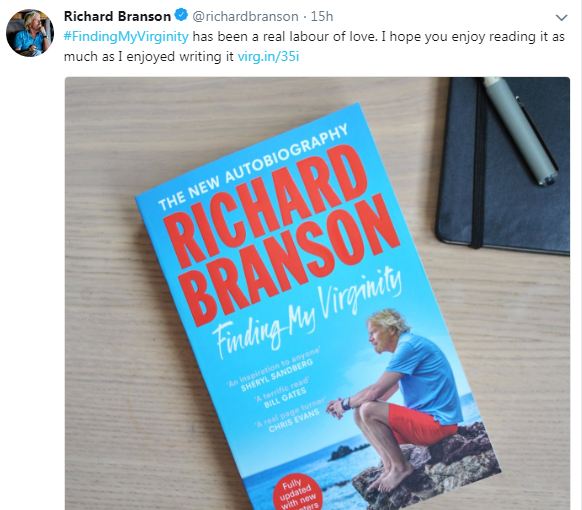582x510 pixels.
Task: Open the Richard Branson display name link
Action: pyautogui.click(x=117, y=16)
